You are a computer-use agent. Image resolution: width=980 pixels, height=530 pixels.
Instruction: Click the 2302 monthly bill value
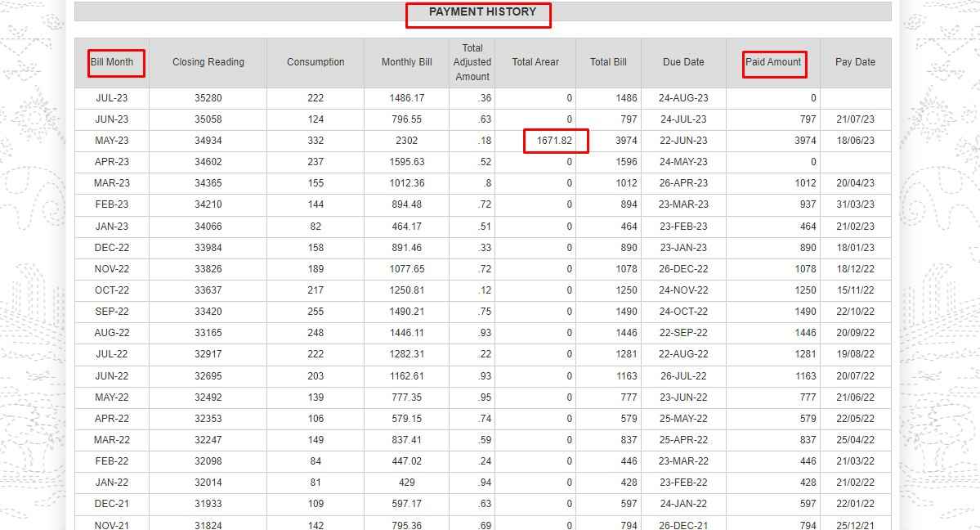pyautogui.click(x=406, y=141)
